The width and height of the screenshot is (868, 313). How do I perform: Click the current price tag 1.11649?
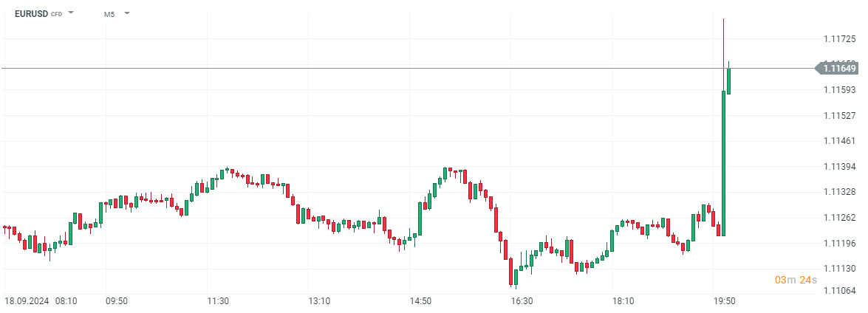pos(839,68)
